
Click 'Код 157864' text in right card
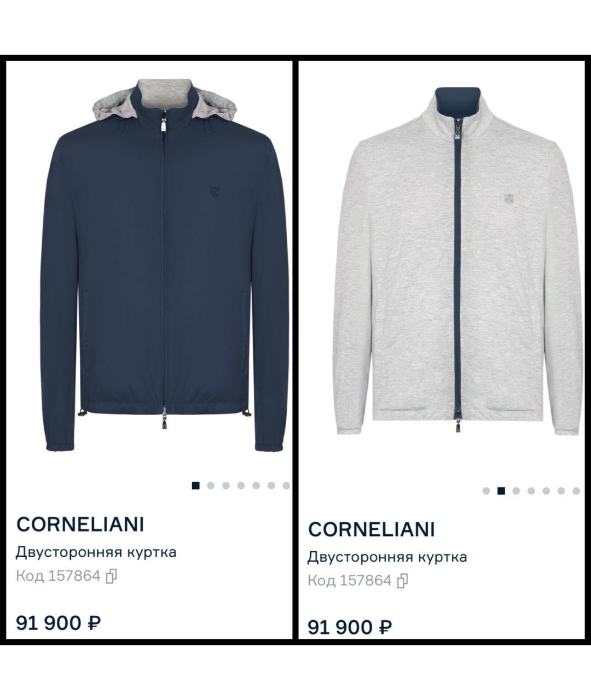[350, 580]
